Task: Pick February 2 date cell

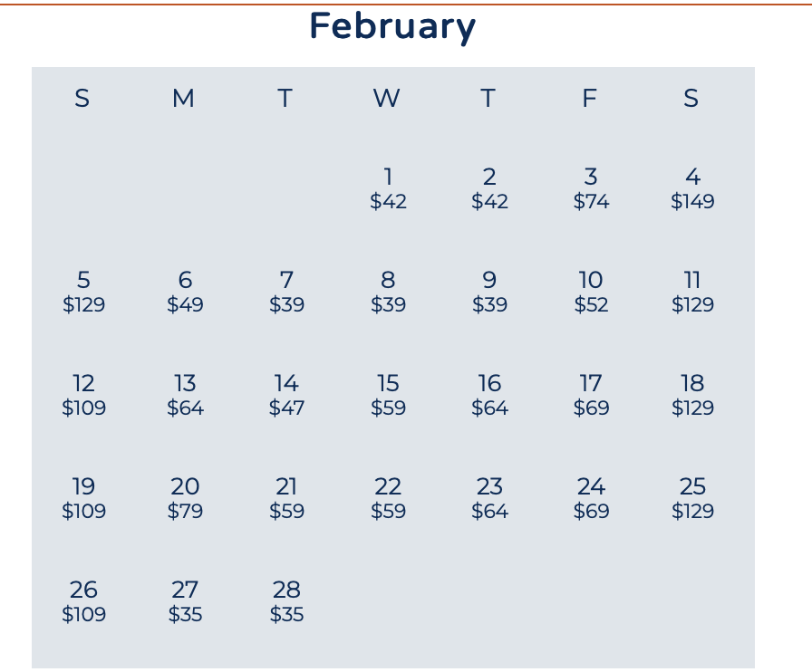Action: point(489,188)
